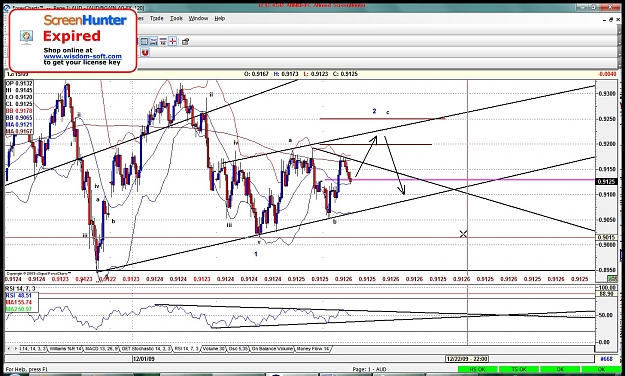Open the Trade menu
Viewport: 625px width, 376px height.
click(x=156, y=18)
